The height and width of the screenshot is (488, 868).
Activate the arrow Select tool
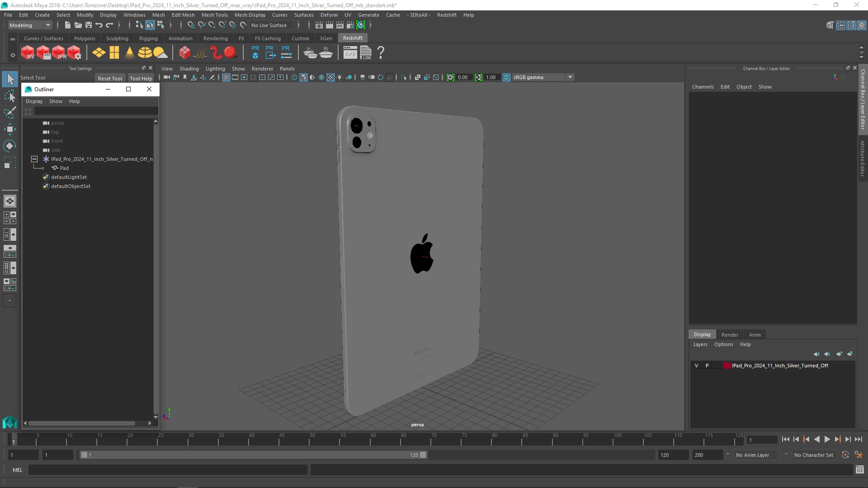(9, 79)
